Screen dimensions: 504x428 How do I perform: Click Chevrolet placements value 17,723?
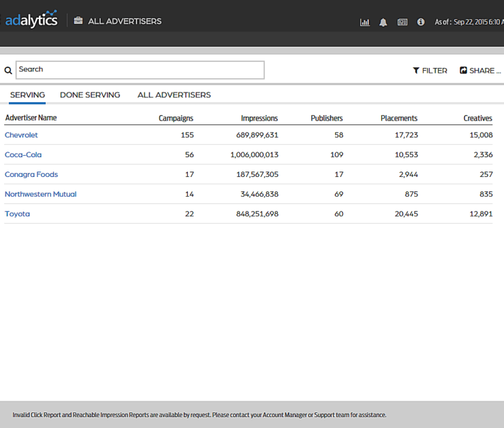[407, 135]
